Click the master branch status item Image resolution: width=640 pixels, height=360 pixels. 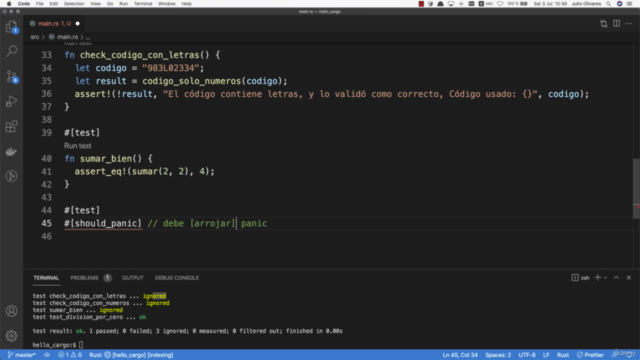pyautogui.click(x=22, y=355)
